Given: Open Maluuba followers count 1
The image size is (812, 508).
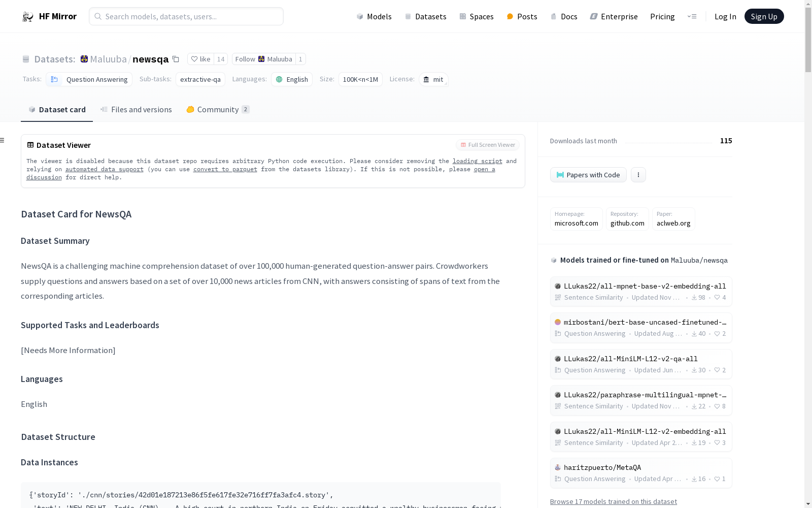Looking at the screenshot, I should click(300, 59).
